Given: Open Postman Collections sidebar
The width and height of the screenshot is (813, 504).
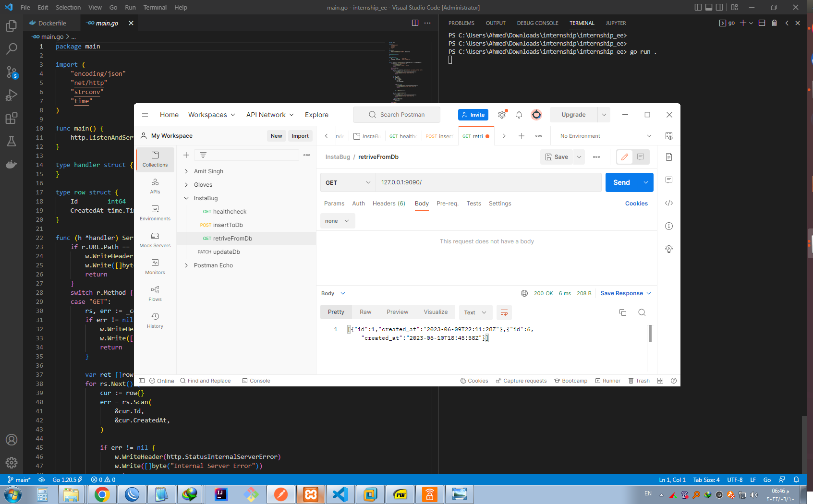Looking at the screenshot, I should point(155,159).
